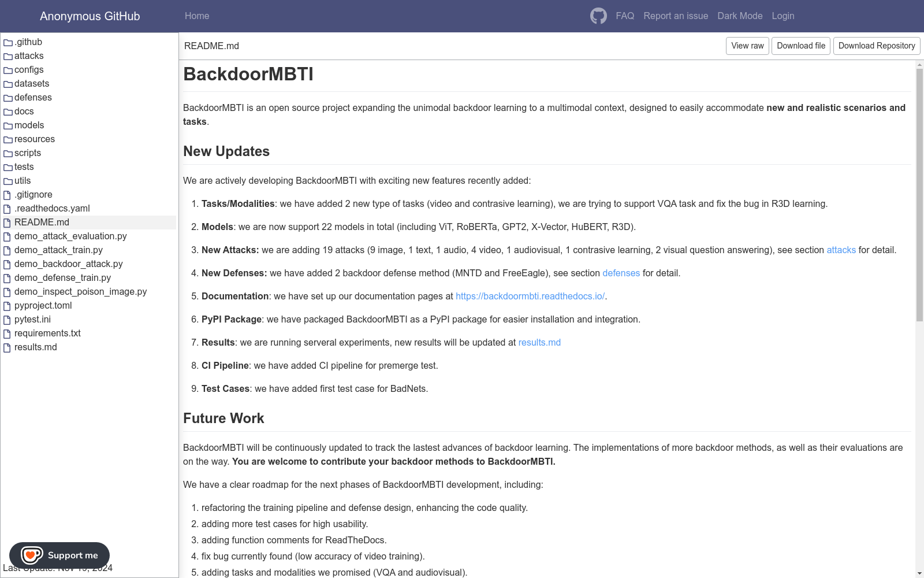Click the utils folder icon

click(x=8, y=181)
